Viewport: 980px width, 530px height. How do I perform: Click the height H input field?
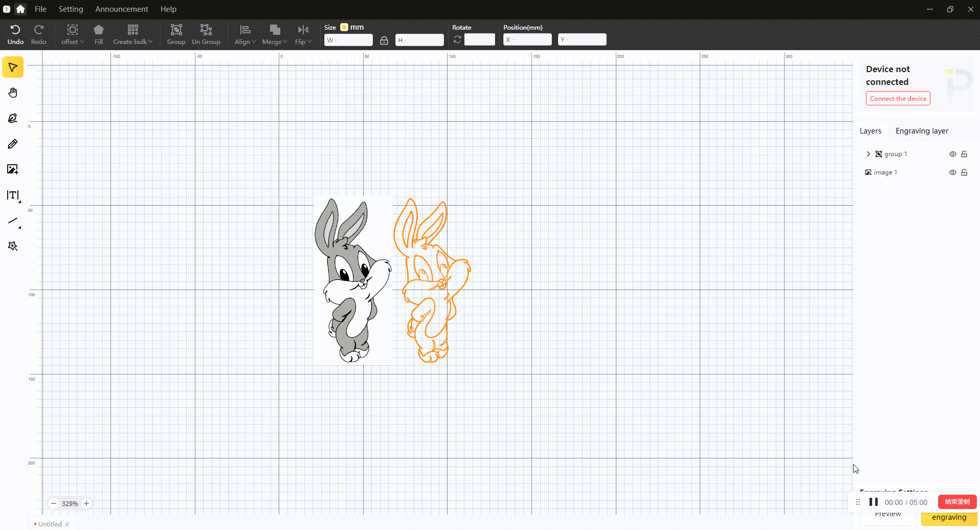coord(419,40)
